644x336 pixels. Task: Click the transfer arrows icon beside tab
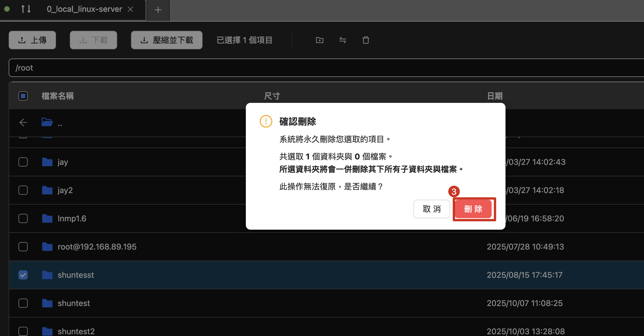26,9
